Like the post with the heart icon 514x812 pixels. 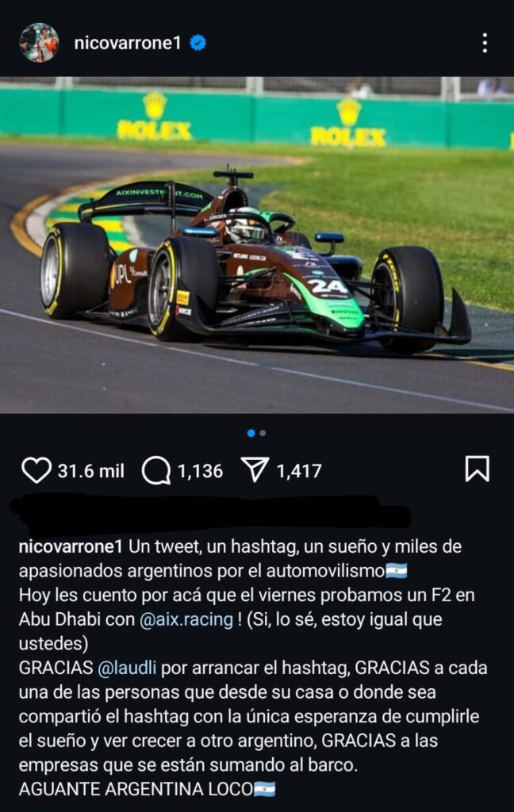click(36, 470)
